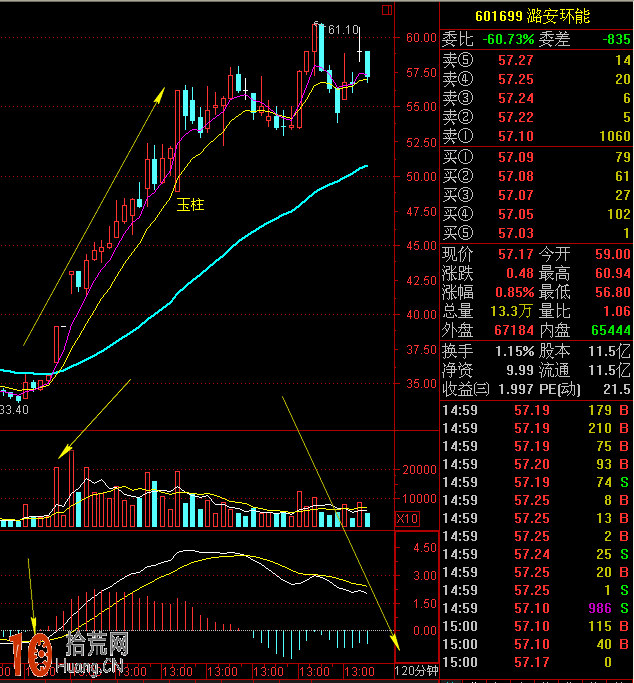Viewport: 634px width, 683px height.
Task: Select the 14:59 trade of 20 lots
Action: click(x=536, y=572)
